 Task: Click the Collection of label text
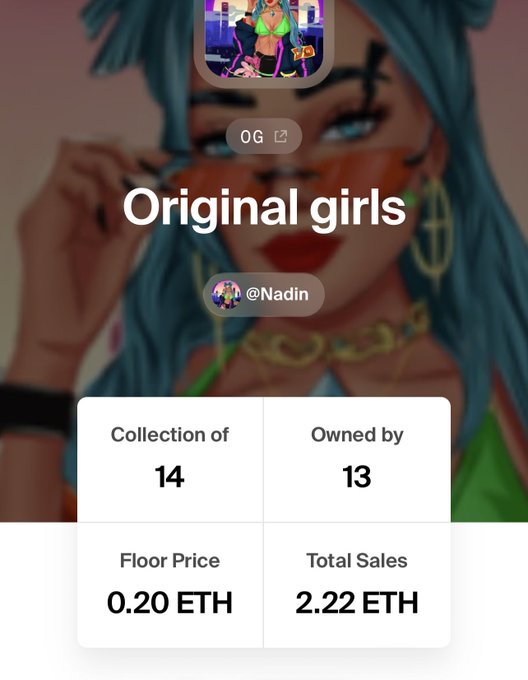tap(169, 435)
